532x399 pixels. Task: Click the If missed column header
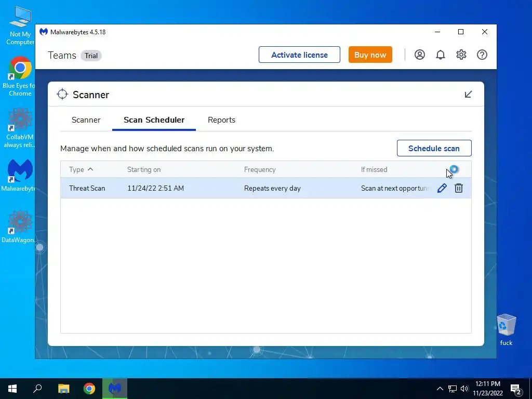374,169
